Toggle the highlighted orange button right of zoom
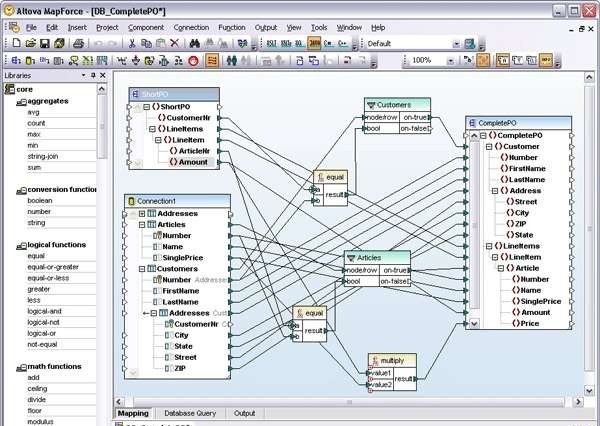This screenshot has height=426, width=600. pos(483,60)
